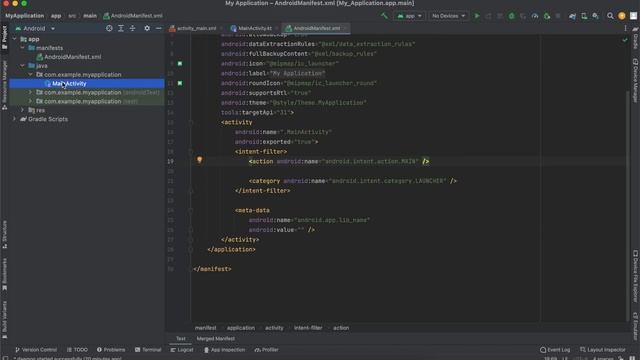Switch to MainActivity.kt editor tab
Image resolution: width=640 pixels, height=360 pixels.
[x=254, y=28]
